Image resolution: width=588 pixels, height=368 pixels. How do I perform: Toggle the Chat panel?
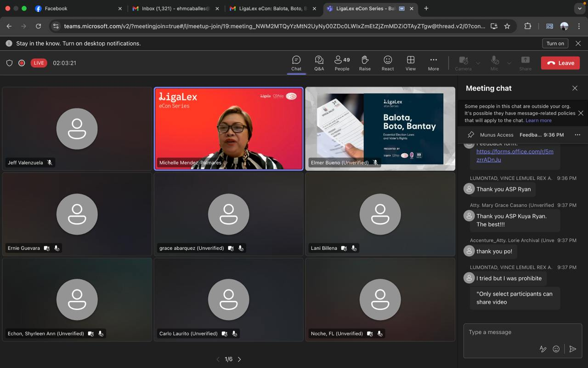pyautogui.click(x=296, y=63)
